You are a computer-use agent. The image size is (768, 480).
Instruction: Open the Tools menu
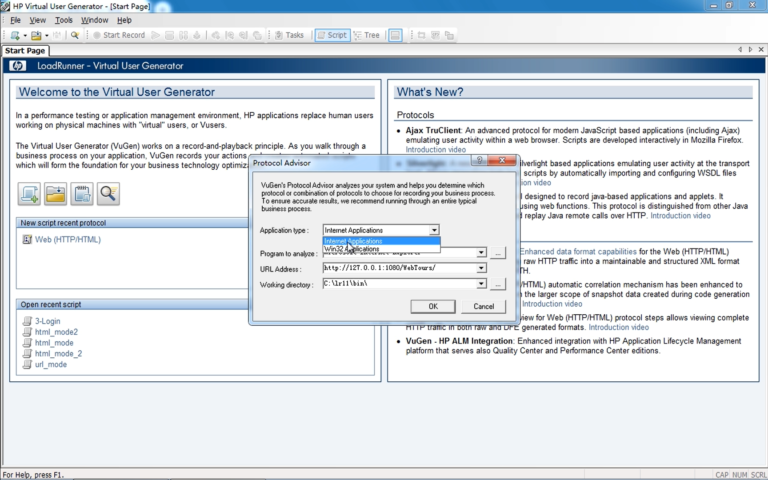click(64, 20)
